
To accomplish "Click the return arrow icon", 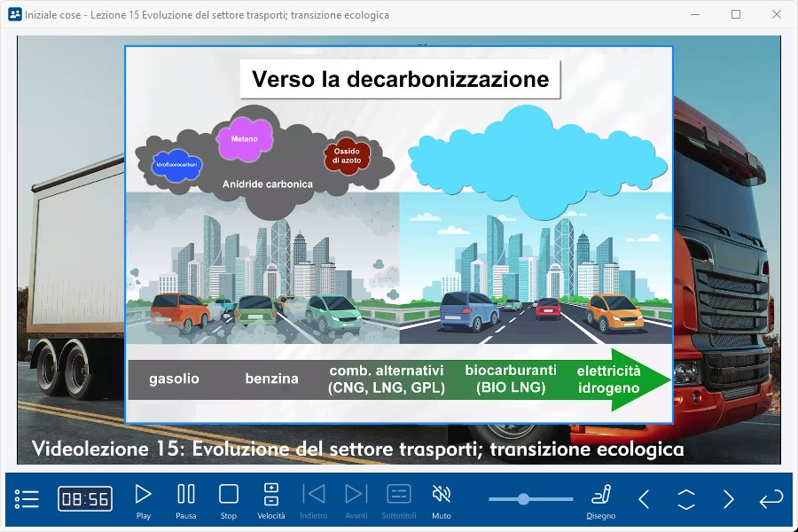I will [771, 499].
